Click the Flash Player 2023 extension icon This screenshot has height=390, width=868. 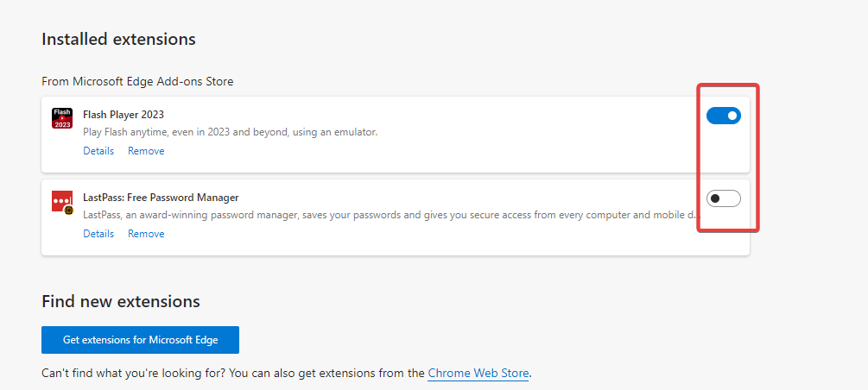point(62,118)
